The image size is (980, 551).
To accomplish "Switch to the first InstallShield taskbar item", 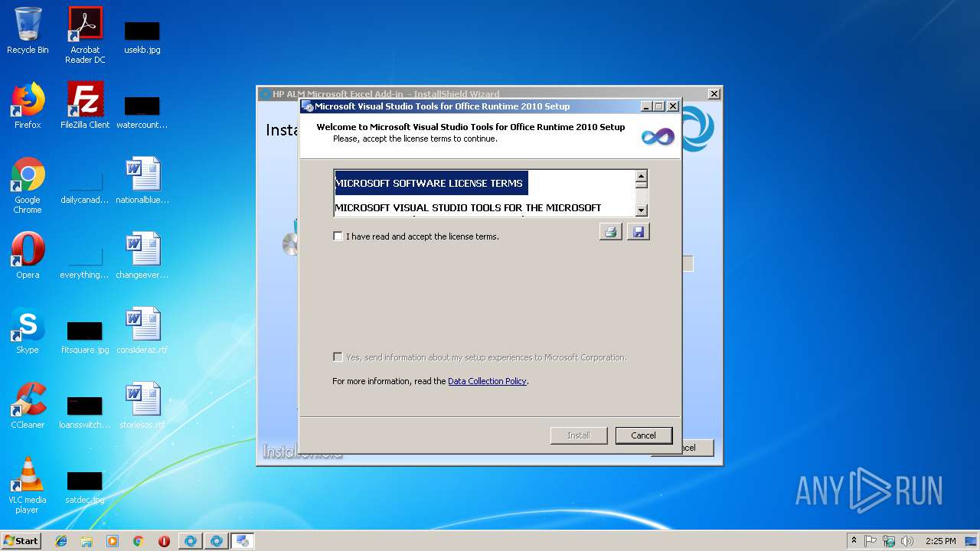I will [191, 541].
